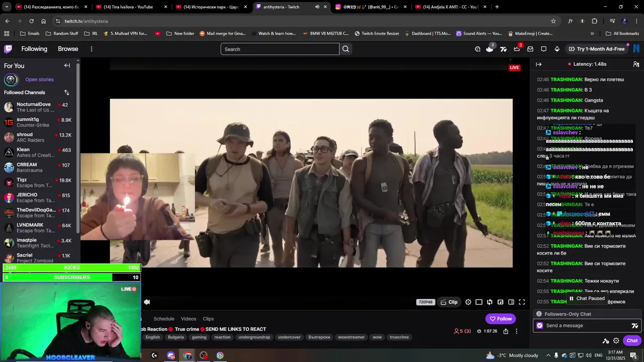The width and height of the screenshot is (644, 362).
Task: Open the summit1g followed channel
Action: pos(38,122)
